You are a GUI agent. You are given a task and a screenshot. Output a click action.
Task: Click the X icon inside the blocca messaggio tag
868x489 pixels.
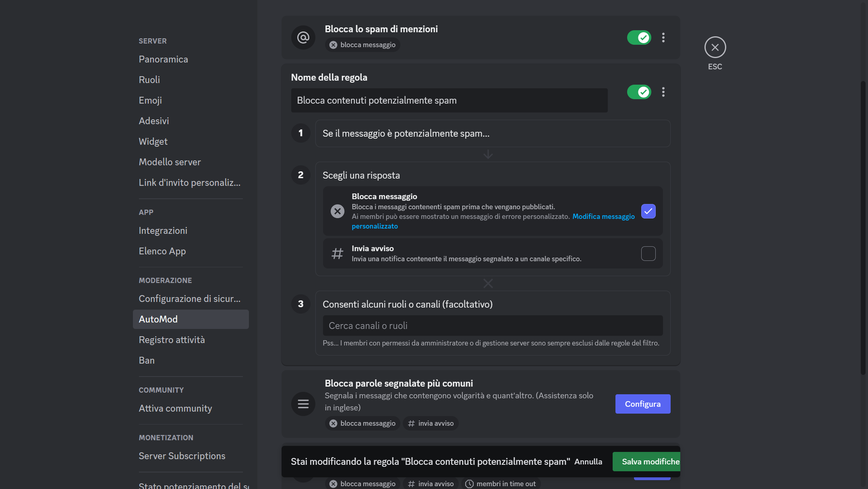pyautogui.click(x=333, y=45)
